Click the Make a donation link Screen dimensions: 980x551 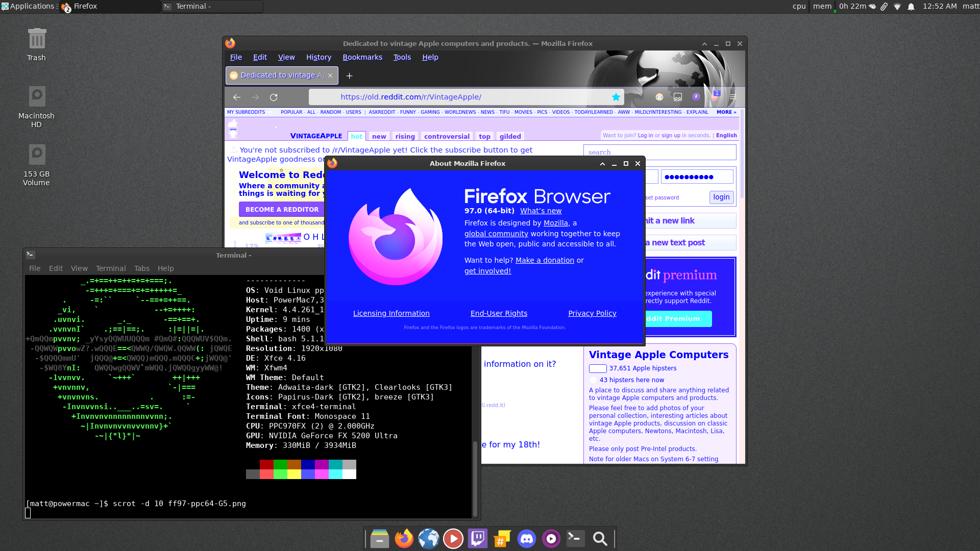[545, 260]
